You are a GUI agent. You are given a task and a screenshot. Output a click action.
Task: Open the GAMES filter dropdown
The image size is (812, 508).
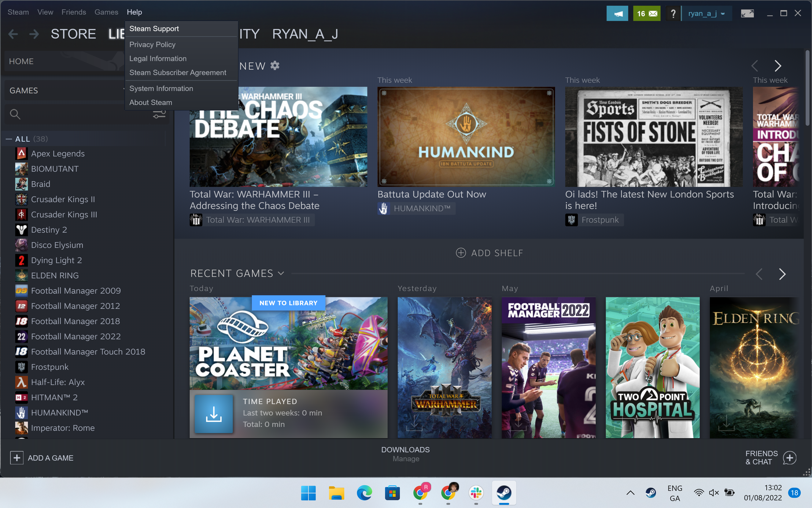point(64,90)
